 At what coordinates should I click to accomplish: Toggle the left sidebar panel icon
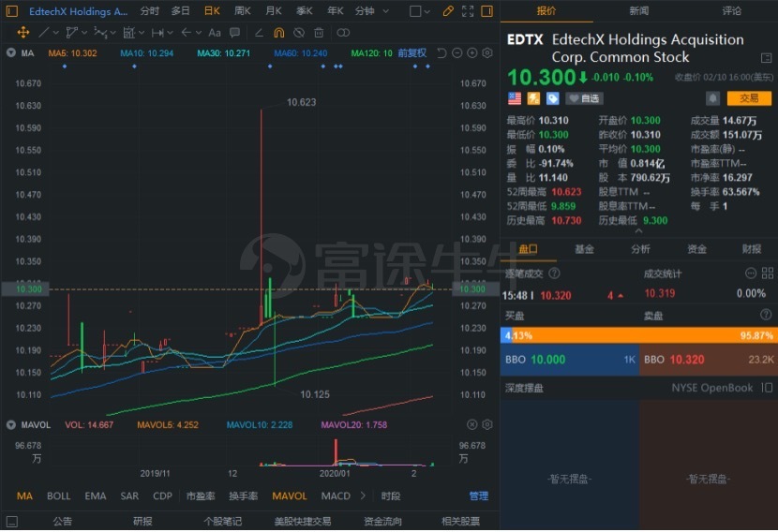(12, 11)
